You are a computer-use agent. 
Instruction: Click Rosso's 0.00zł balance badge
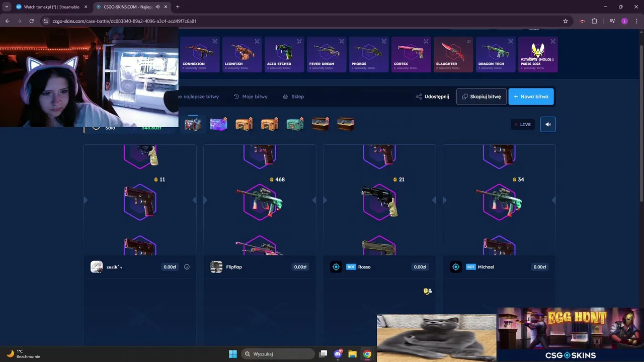[x=420, y=267]
